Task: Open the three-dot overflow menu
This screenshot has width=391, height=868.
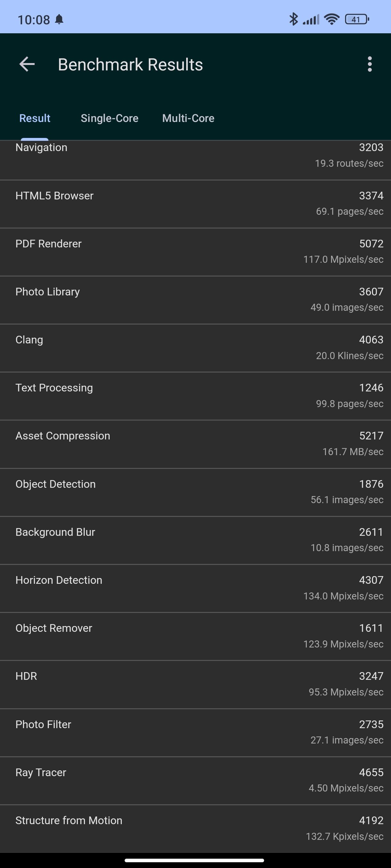Action: coord(370,64)
